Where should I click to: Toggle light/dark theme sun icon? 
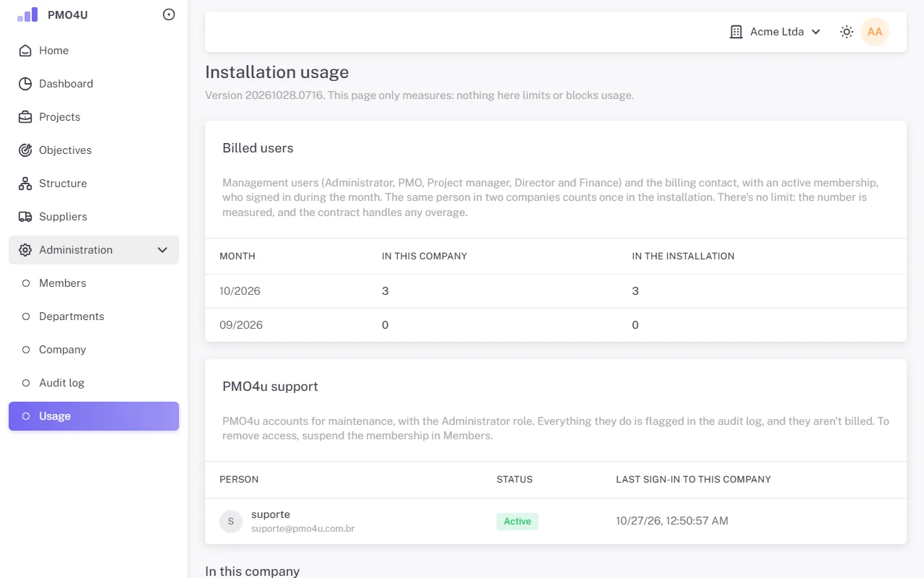coord(847,32)
